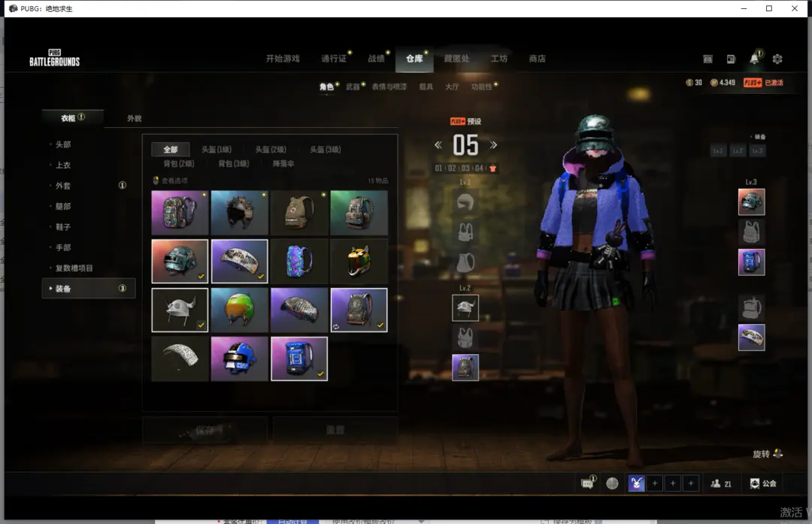The height and width of the screenshot is (524, 812).
Task: Select the parachute slot on right side
Action: [x=751, y=337]
